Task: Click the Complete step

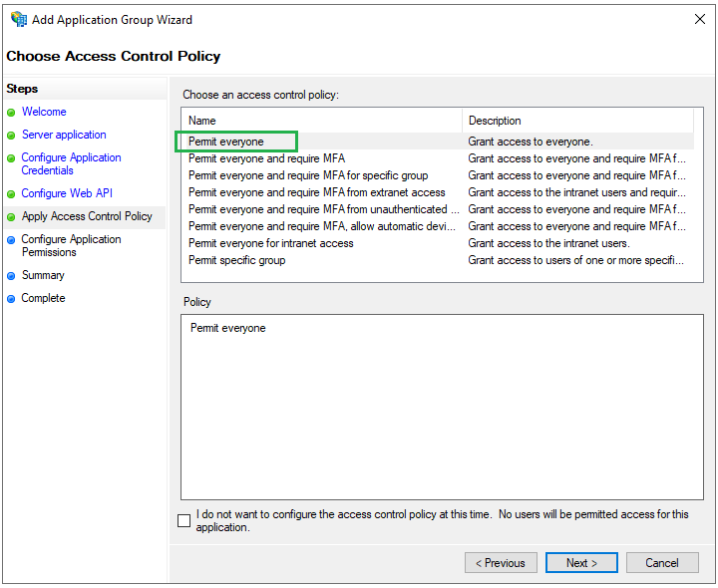Action: pos(43,298)
